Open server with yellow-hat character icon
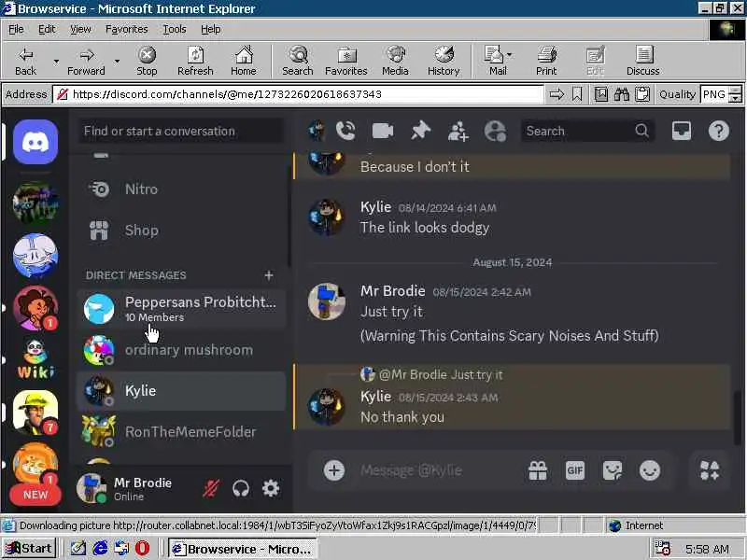Image resolution: width=747 pixels, height=560 pixels. [35, 413]
